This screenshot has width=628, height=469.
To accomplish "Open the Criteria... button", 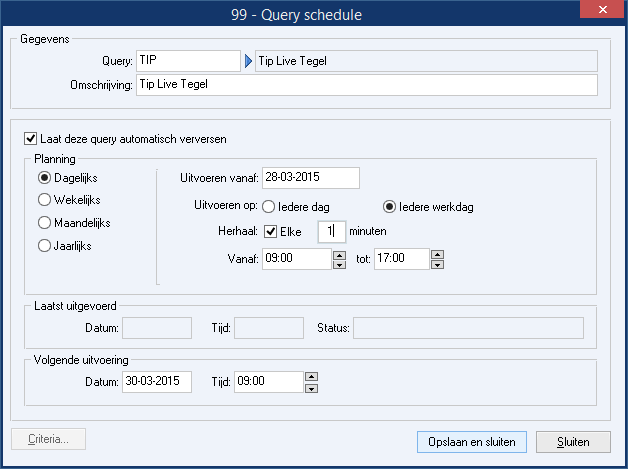I will coord(48,439).
